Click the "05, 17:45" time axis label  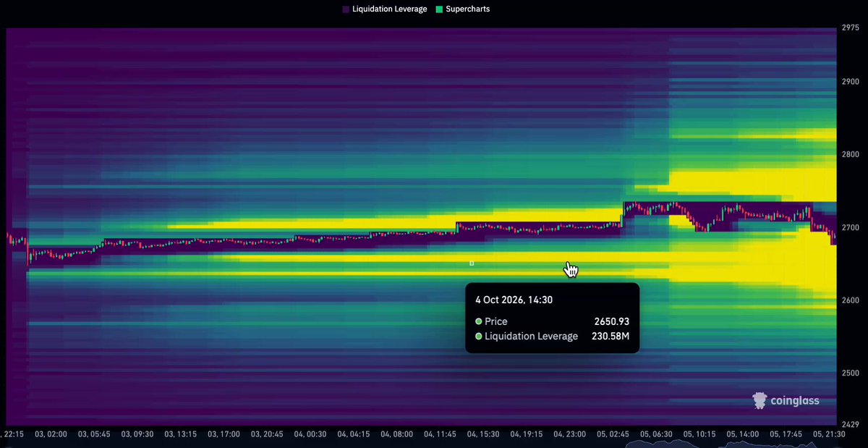786,434
